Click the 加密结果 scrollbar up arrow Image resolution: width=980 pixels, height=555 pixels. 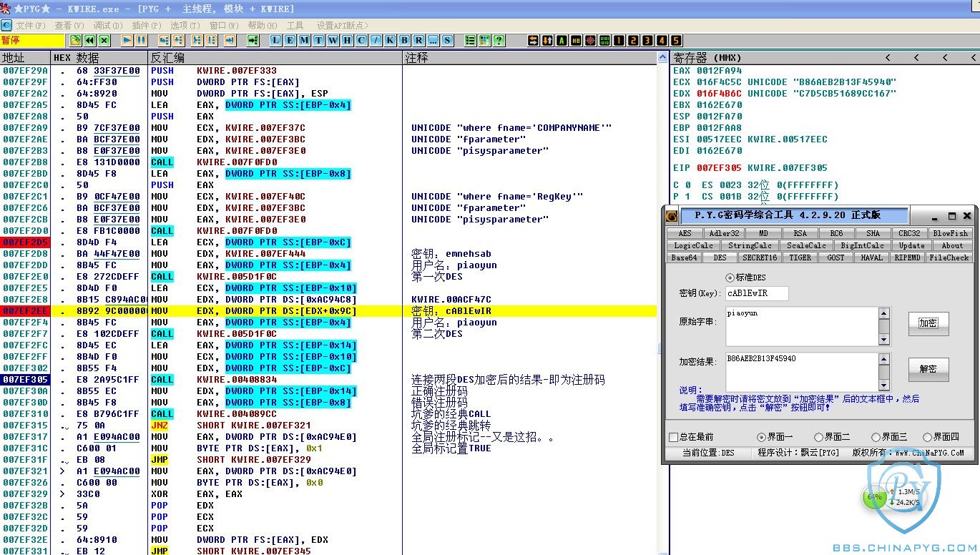[885, 359]
